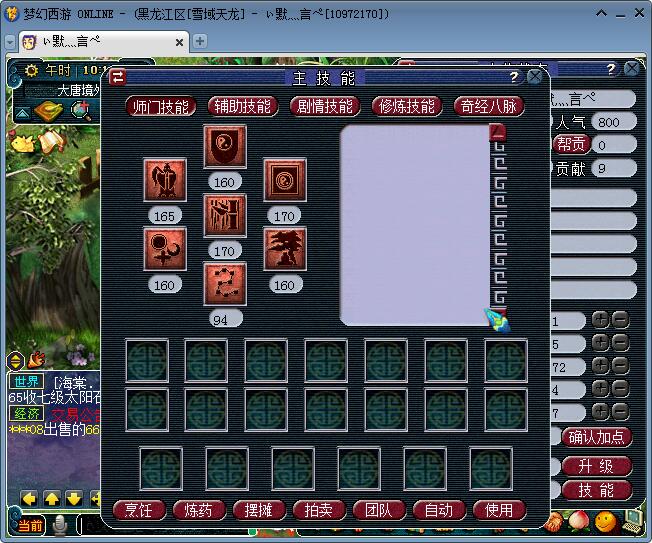Decrease the attribute showing value 4
Image resolution: width=652 pixels, height=543 pixels.
pos(620,389)
